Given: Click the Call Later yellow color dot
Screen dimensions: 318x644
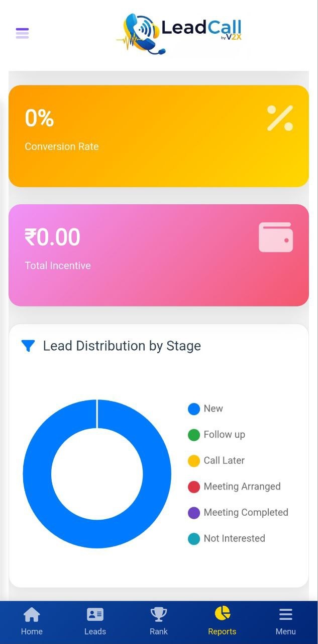Looking at the screenshot, I should (x=194, y=460).
